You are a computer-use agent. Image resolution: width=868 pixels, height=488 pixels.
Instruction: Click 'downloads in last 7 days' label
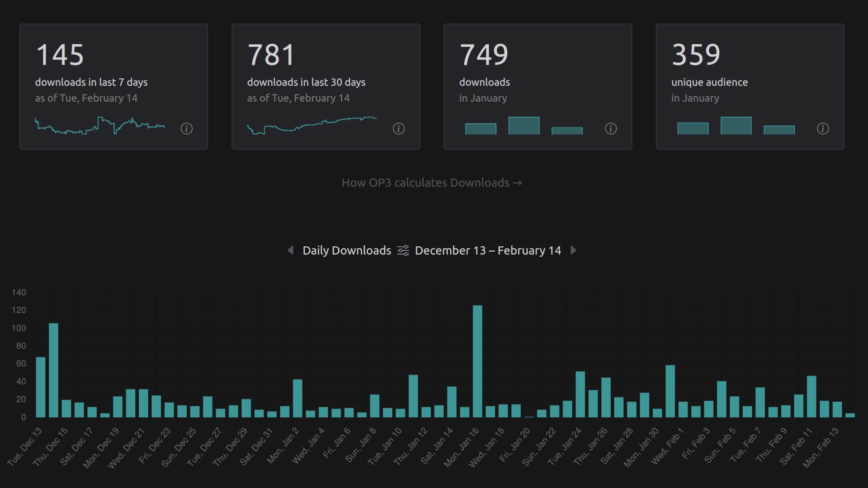coord(91,82)
